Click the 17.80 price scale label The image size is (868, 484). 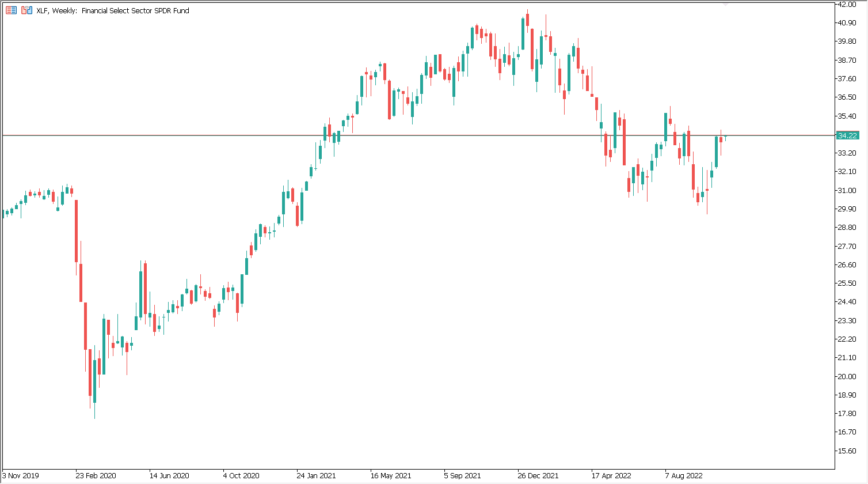[x=847, y=414]
